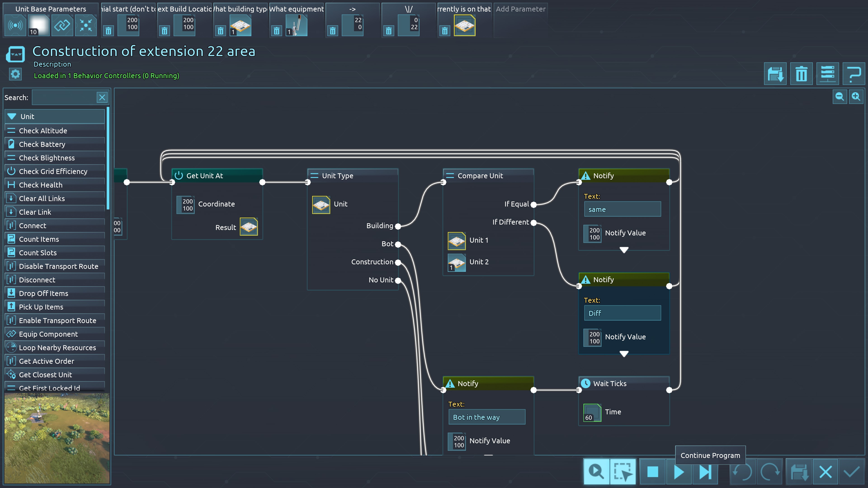Click the zoom out magnifier icon
Viewport: 868px width, 488px height.
point(839,97)
